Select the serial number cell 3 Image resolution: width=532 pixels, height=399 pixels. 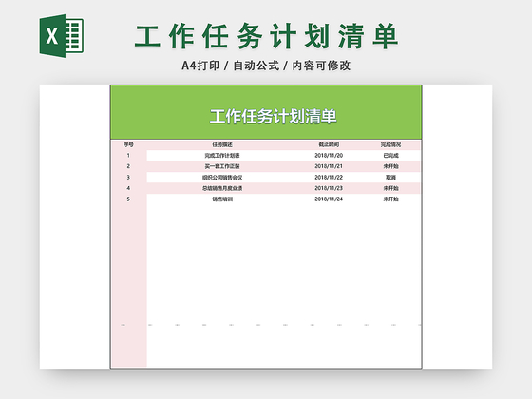pyautogui.click(x=128, y=177)
